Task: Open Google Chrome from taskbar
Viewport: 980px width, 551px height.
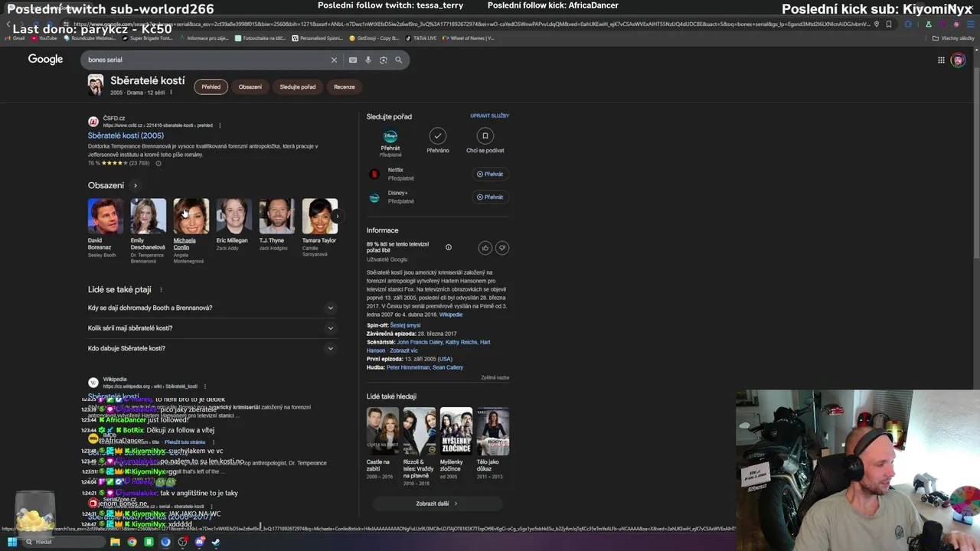Action: pos(132,542)
